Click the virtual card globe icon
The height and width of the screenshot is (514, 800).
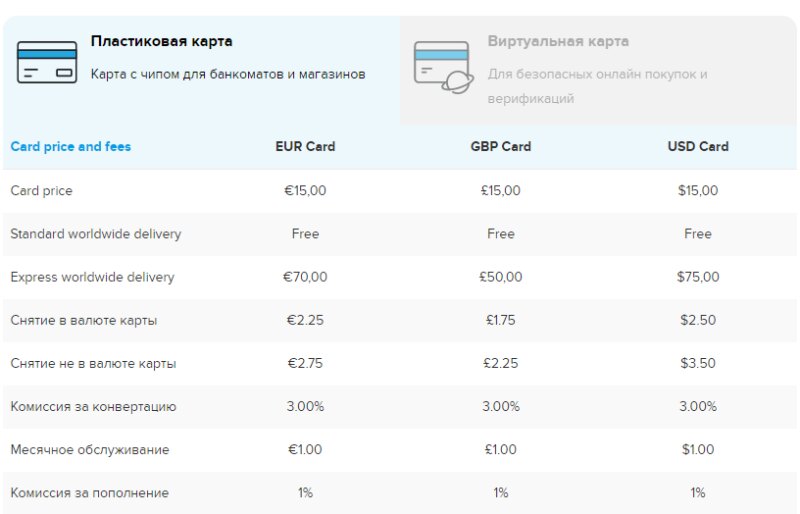(443, 68)
